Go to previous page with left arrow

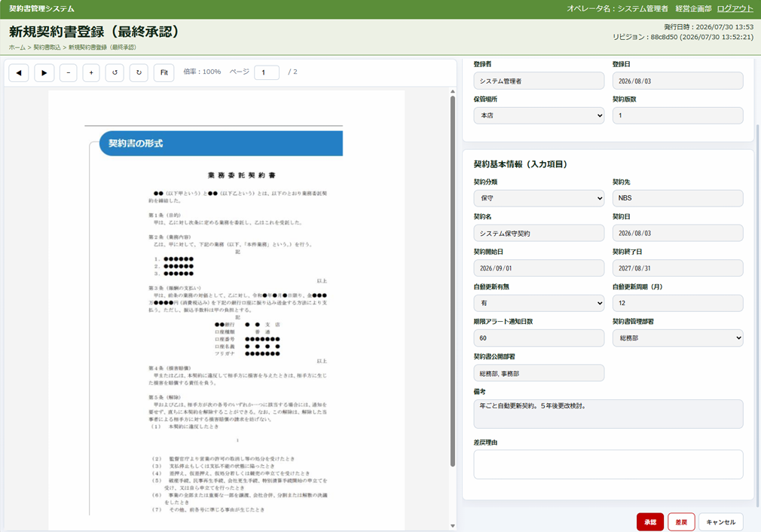[x=19, y=73]
